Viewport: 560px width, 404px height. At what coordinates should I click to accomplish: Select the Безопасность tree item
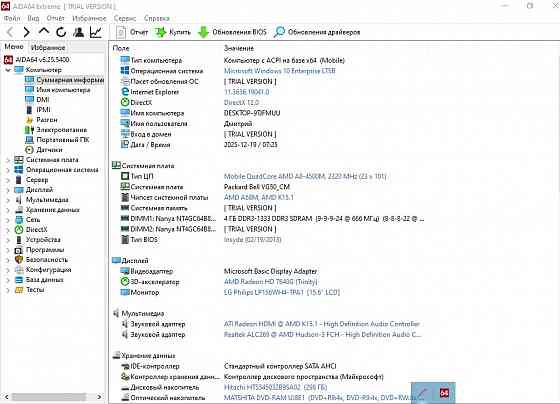41,260
